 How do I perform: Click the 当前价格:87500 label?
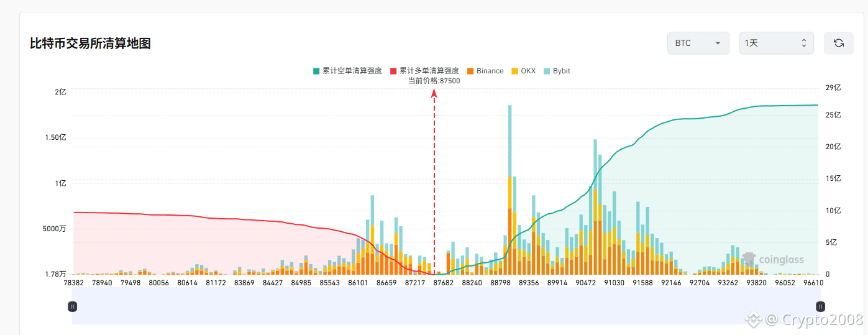point(434,81)
